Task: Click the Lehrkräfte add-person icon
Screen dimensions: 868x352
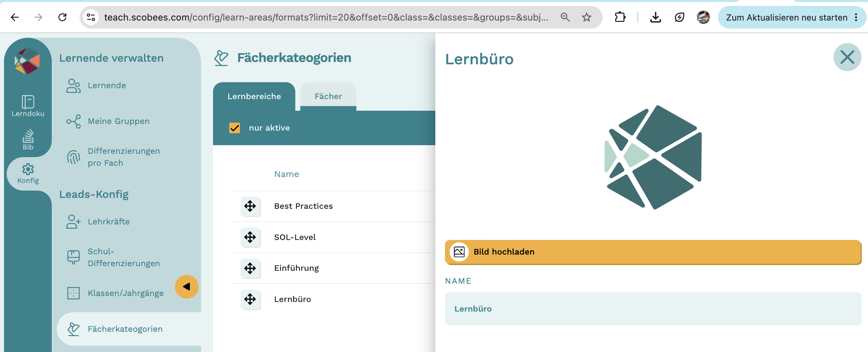Action: pos(73,221)
